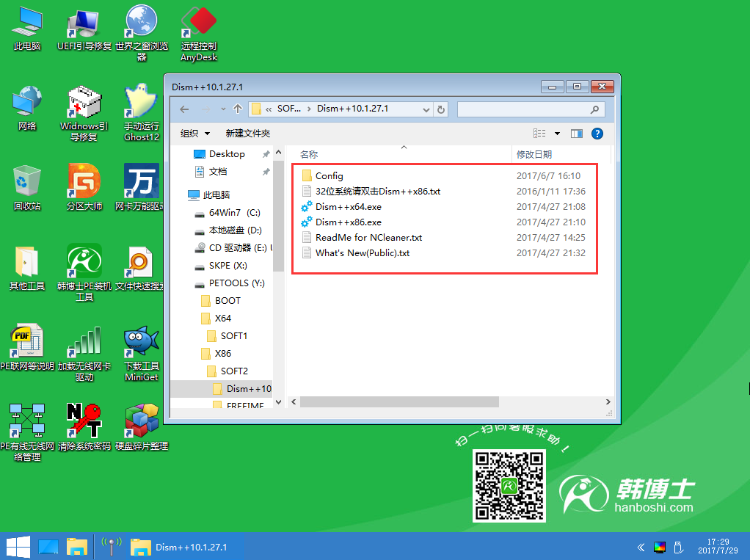Expand the address bar history dropdown
Viewport: 750px width, 560px height.
pyautogui.click(x=426, y=109)
